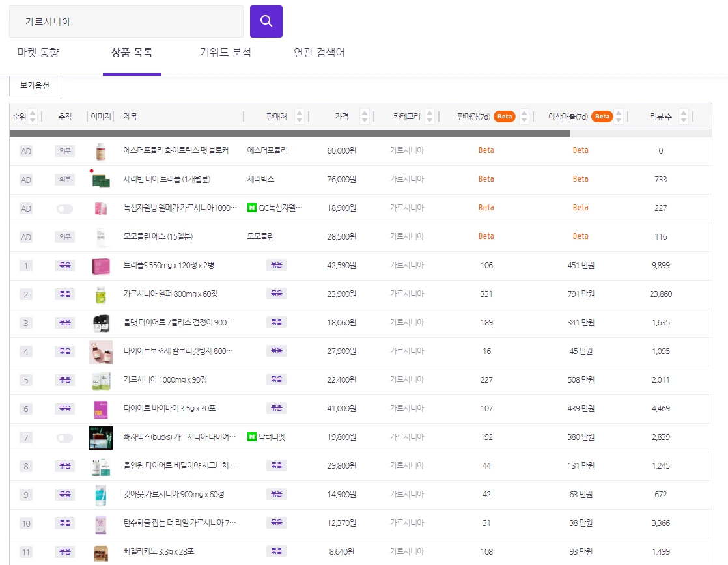The image size is (728, 565).
Task: Click the Naver icon beside GC녹십자웰 seller
Action: tap(253, 208)
